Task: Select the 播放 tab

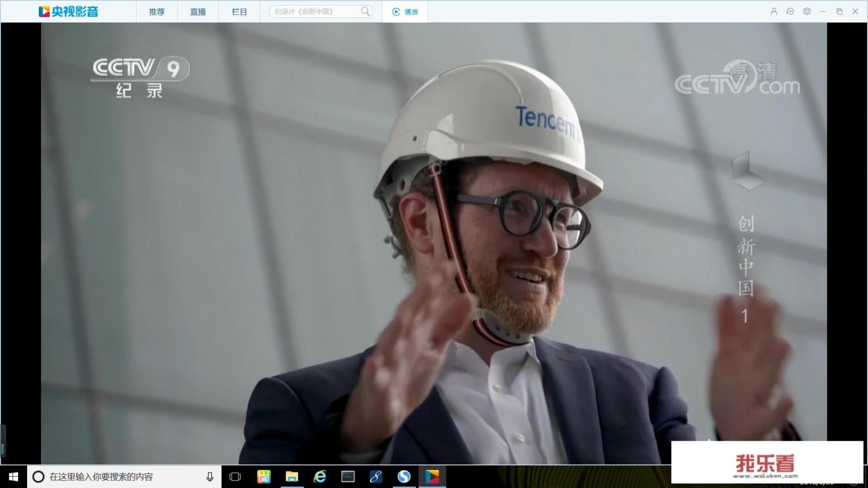Action: (405, 12)
